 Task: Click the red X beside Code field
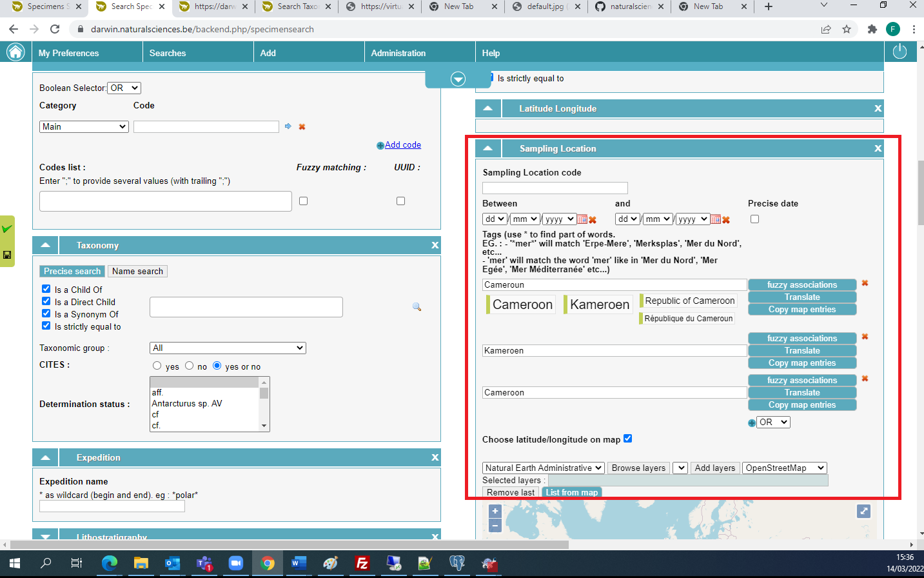pos(302,127)
